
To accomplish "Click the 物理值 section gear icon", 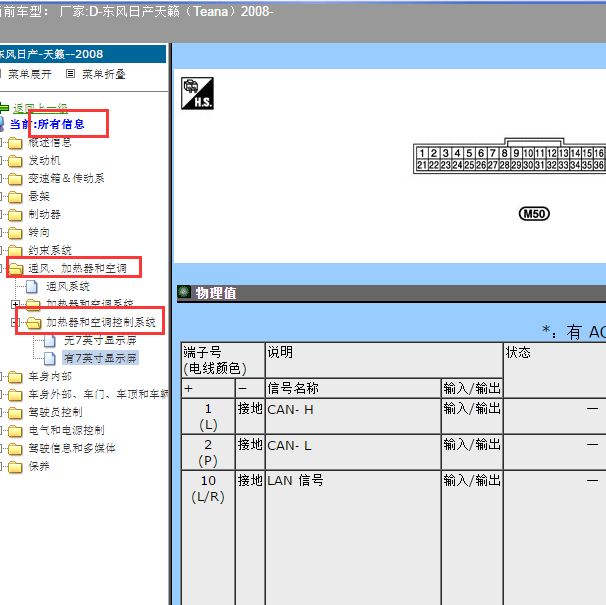I will (184, 292).
